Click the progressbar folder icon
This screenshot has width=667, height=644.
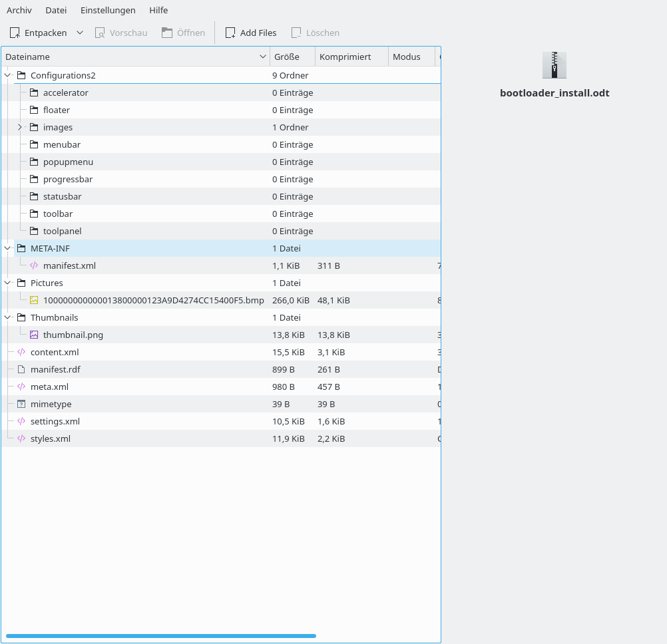tap(34, 179)
